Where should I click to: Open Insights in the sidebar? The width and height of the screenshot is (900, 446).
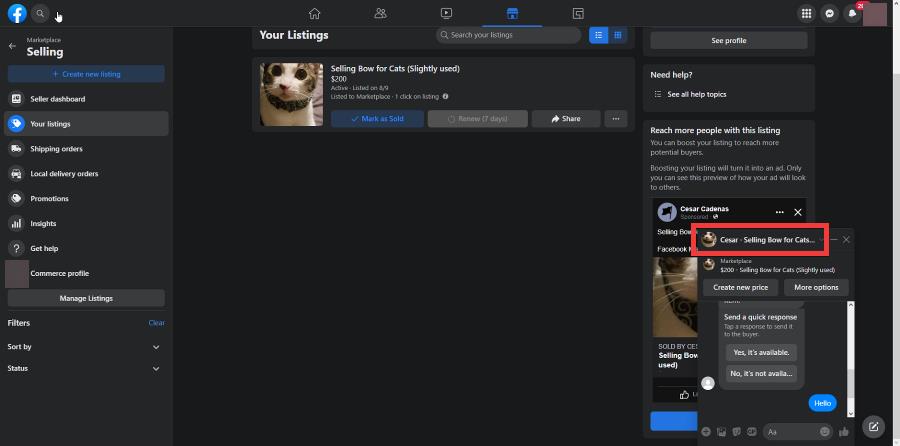[86, 223]
